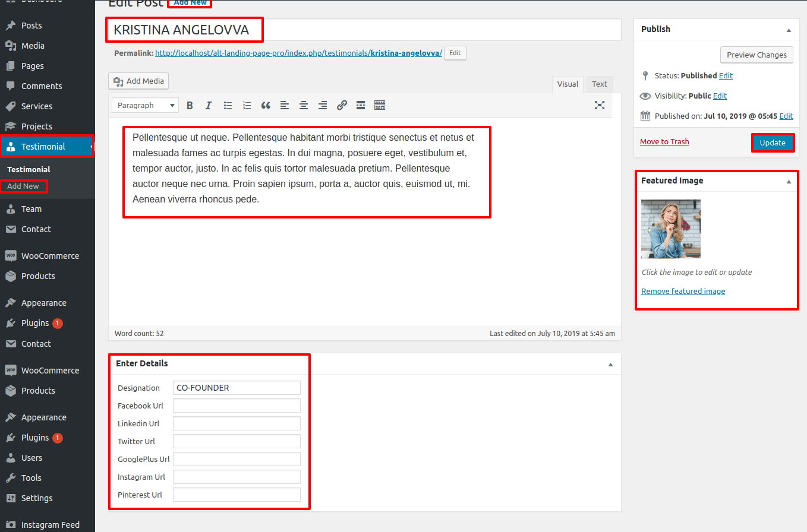This screenshot has width=807, height=532.
Task: Click the Update button
Action: point(773,143)
